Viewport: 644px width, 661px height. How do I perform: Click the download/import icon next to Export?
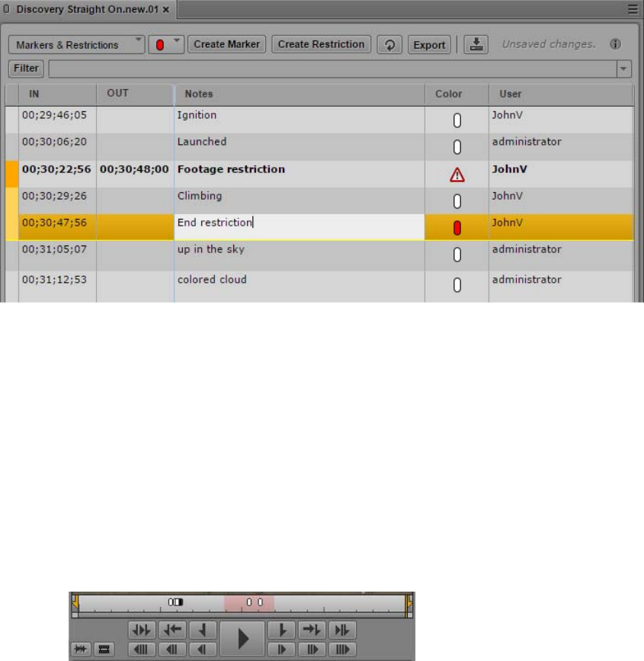pos(476,44)
